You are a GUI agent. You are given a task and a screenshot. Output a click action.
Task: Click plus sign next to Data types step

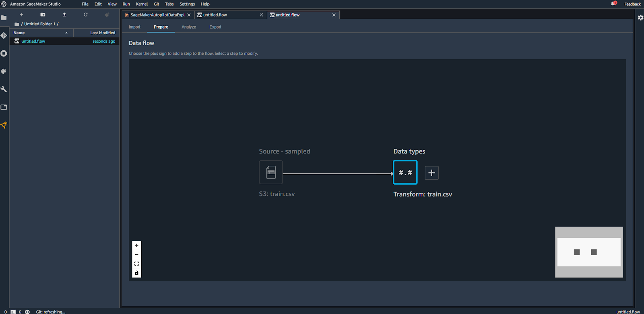[431, 173]
